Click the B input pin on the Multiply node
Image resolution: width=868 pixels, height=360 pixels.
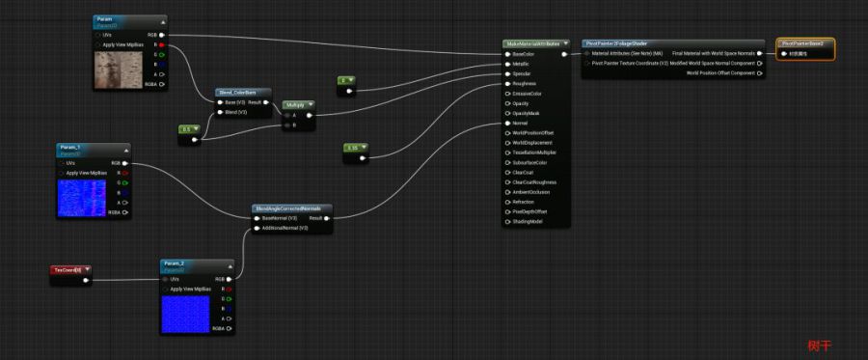pyautogui.click(x=287, y=125)
